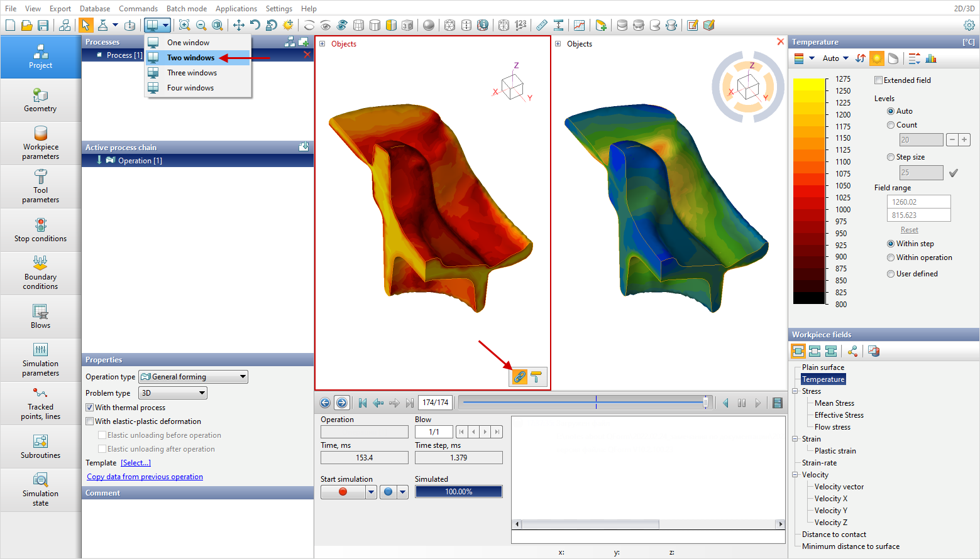Click Copy data from previous operation link
Viewport: 980px width, 559px height.
(145, 477)
